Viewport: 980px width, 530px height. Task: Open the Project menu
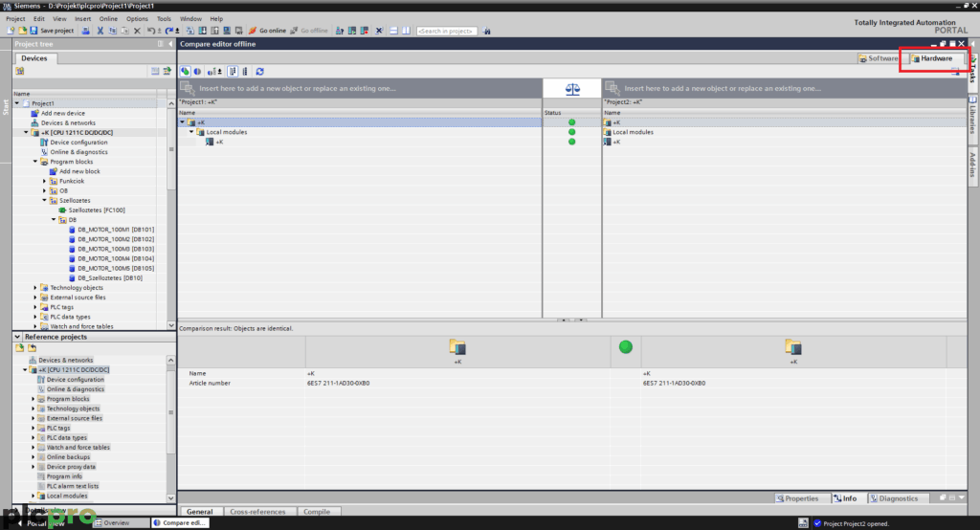[x=15, y=19]
